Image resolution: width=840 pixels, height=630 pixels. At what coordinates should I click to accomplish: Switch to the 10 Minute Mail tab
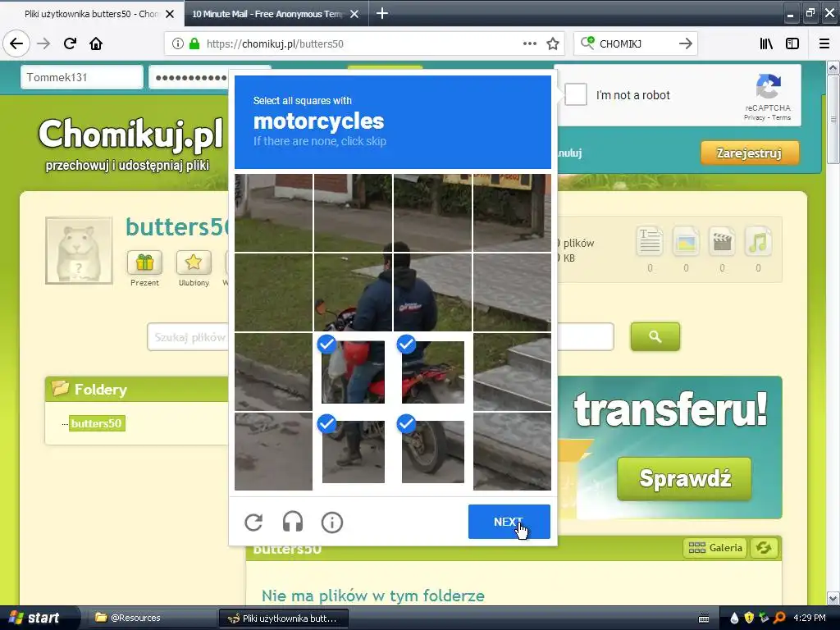[268, 14]
